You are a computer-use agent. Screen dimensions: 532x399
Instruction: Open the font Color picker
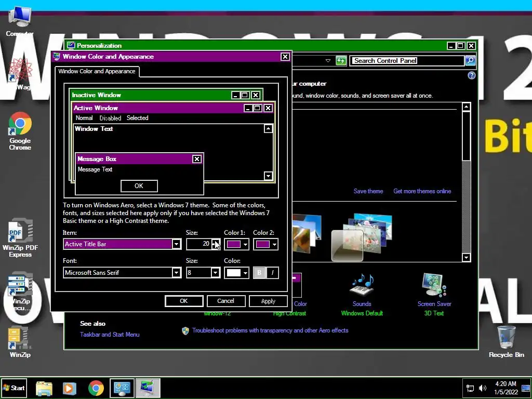(236, 272)
